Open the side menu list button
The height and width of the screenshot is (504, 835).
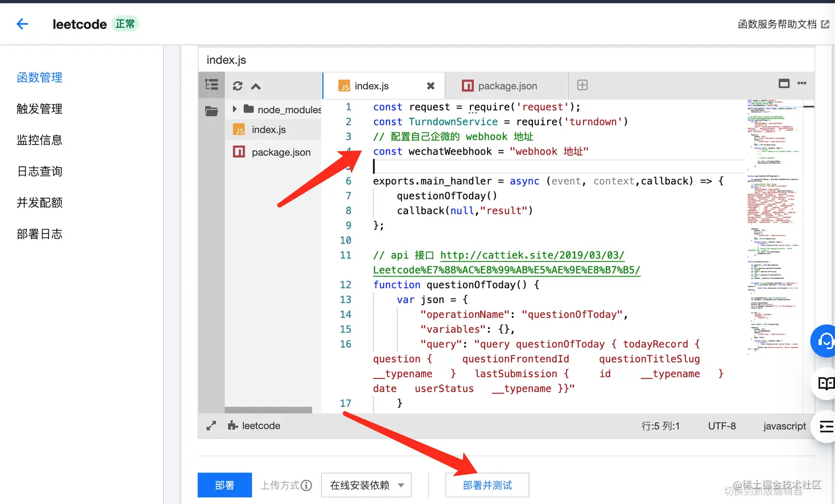pos(825,426)
